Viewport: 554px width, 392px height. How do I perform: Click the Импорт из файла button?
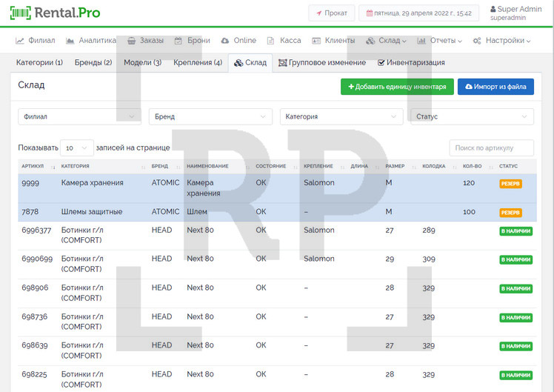pyautogui.click(x=495, y=87)
